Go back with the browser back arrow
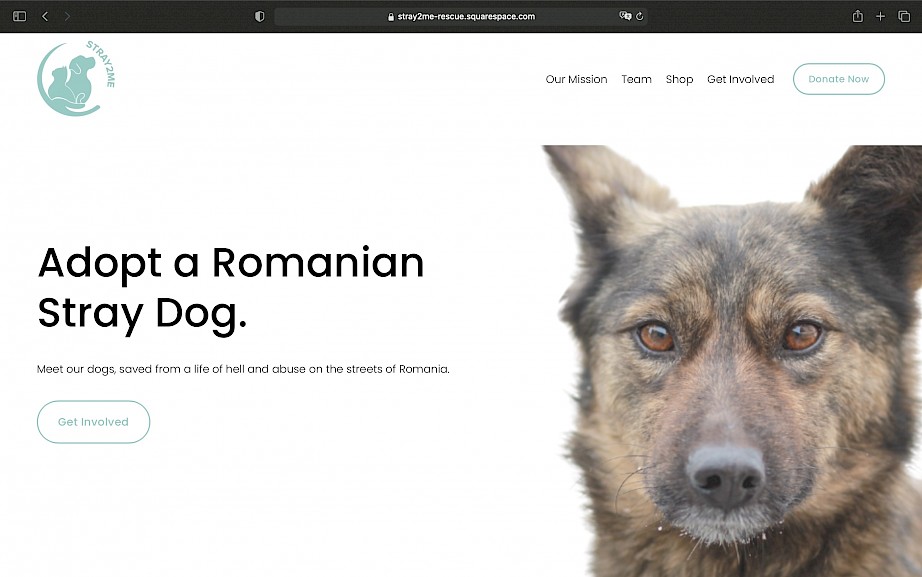 pyautogui.click(x=45, y=16)
